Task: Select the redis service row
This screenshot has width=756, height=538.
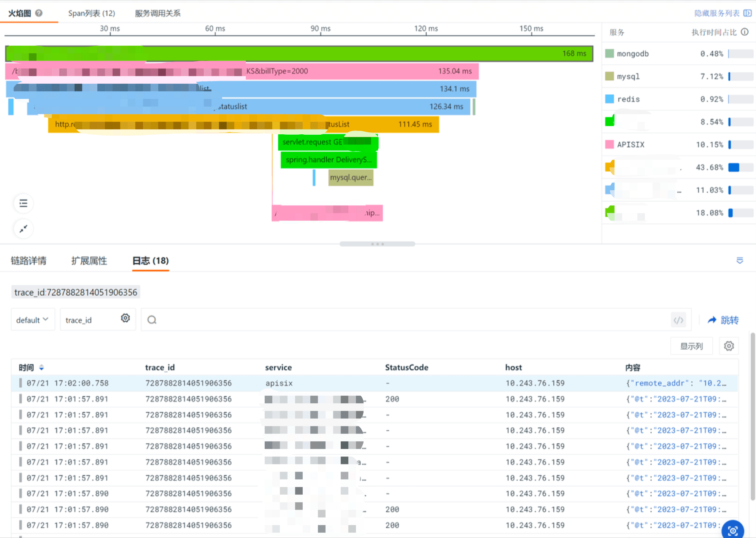Action: pyautogui.click(x=679, y=99)
